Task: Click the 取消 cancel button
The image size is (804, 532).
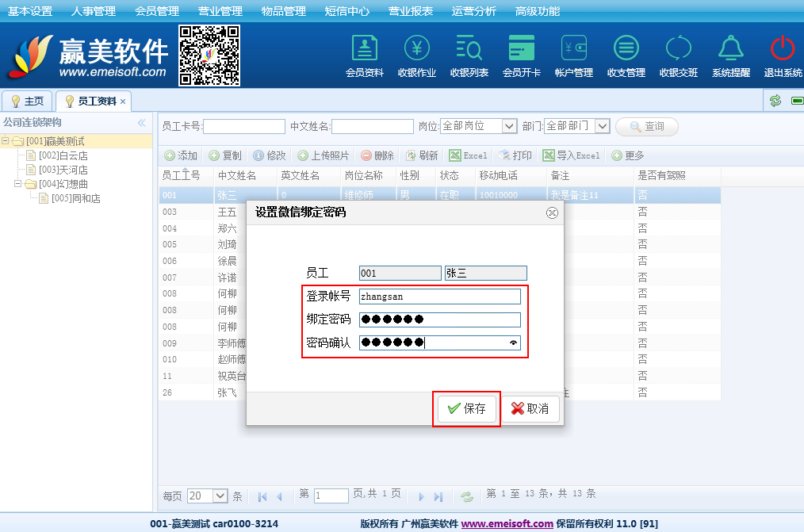Action: click(x=530, y=409)
